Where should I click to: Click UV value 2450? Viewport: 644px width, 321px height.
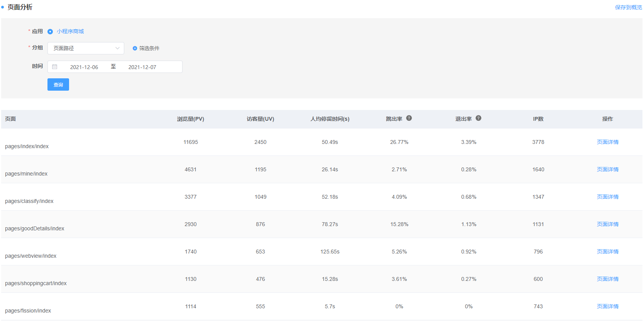[260, 142]
